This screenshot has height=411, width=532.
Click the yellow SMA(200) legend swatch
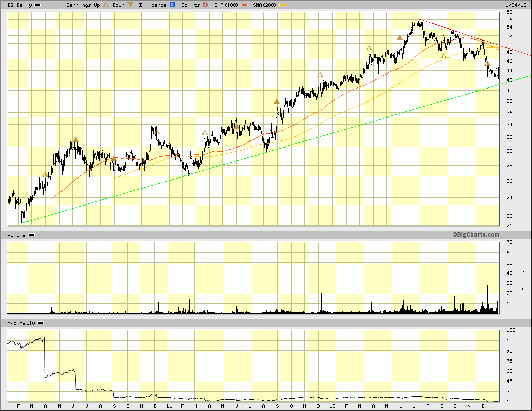283,5
